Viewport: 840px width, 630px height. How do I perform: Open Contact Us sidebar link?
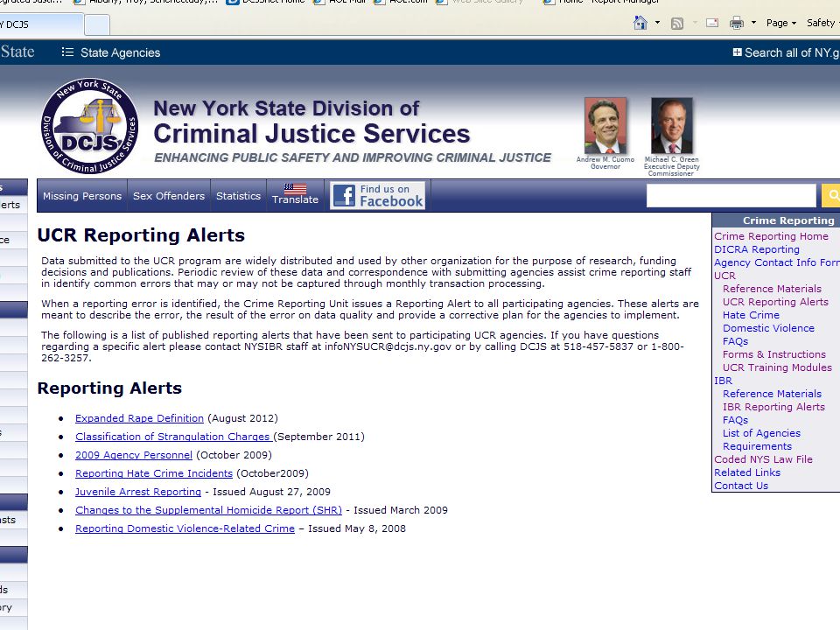tap(741, 486)
